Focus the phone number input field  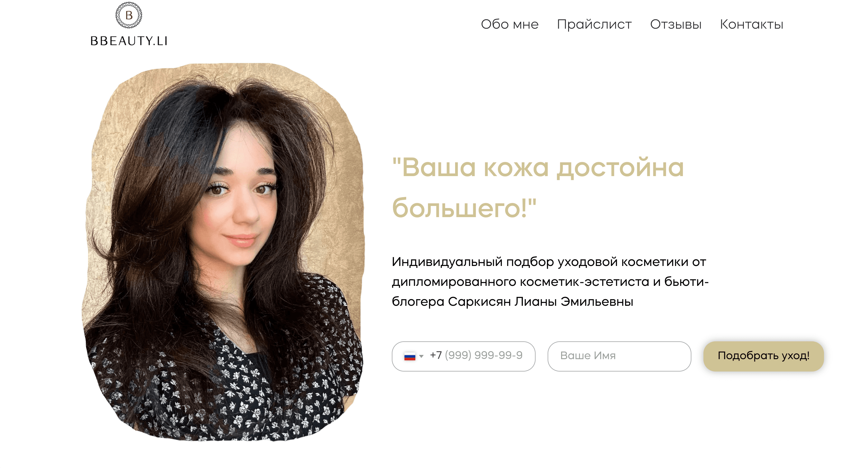pos(463,356)
